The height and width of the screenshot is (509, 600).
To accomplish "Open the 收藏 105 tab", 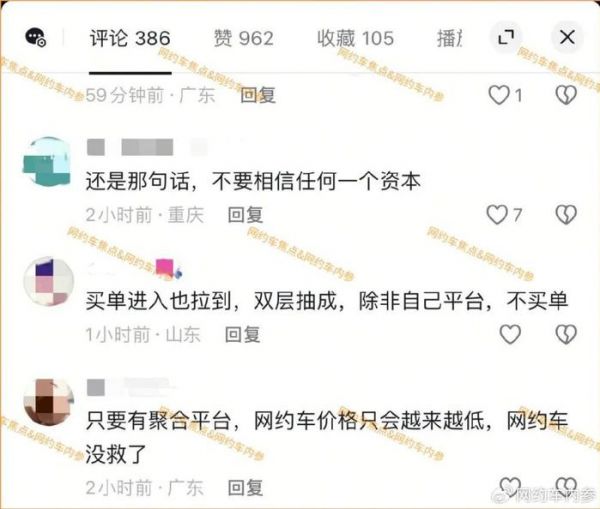I will pyautogui.click(x=355, y=38).
